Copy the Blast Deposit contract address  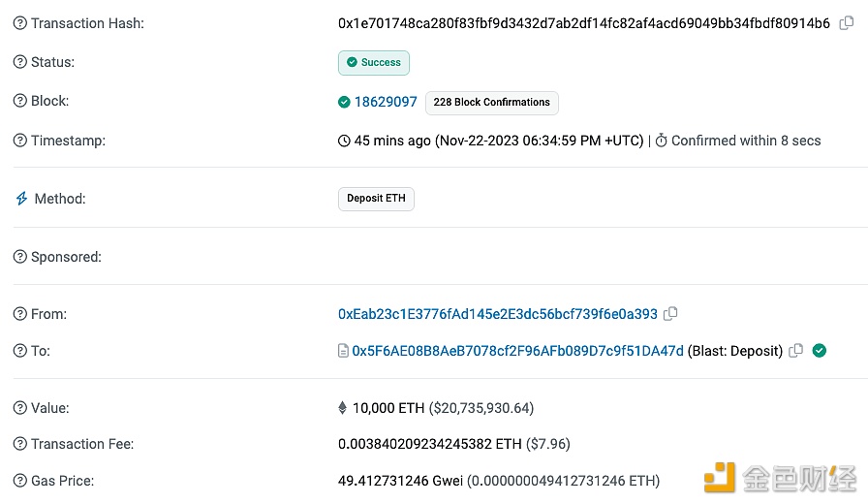pyautogui.click(x=795, y=350)
